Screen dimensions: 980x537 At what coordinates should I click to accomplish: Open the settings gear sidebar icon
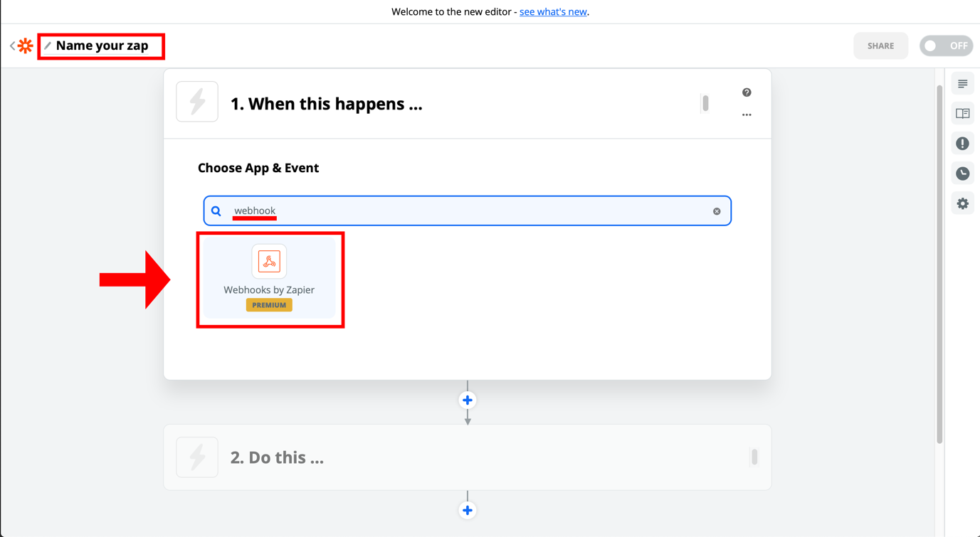point(963,203)
